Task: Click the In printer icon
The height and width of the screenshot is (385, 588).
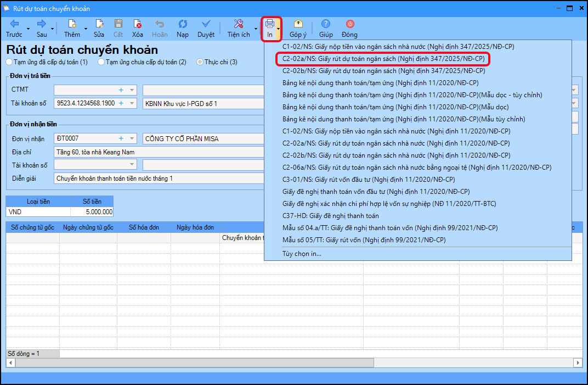Action: [270, 24]
